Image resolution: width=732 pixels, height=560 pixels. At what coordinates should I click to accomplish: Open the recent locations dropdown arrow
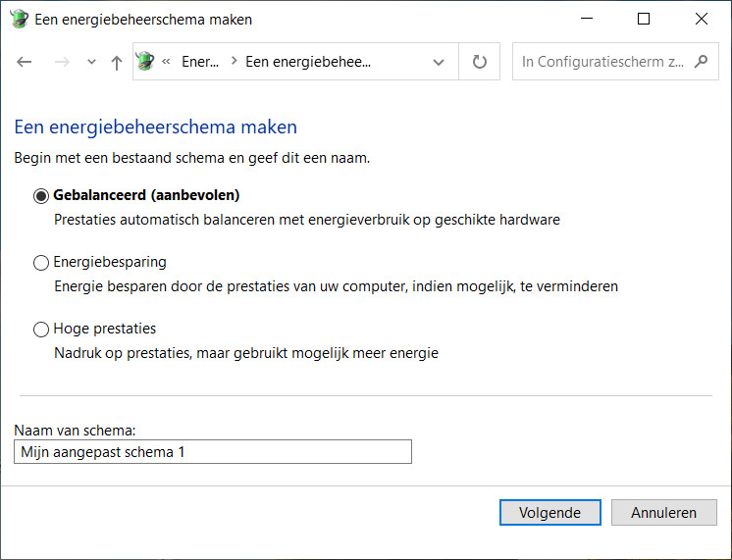tap(91, 62)
